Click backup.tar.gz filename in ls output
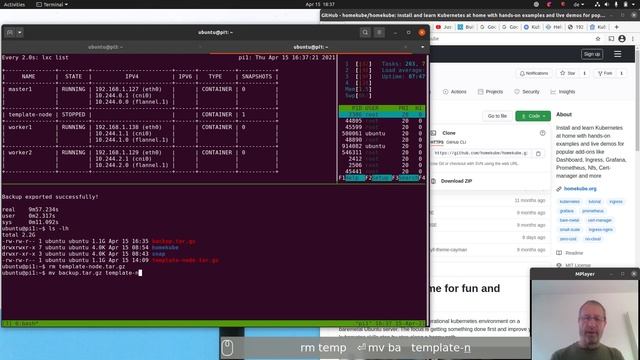 pyautogui.click(x=173, y=241)
